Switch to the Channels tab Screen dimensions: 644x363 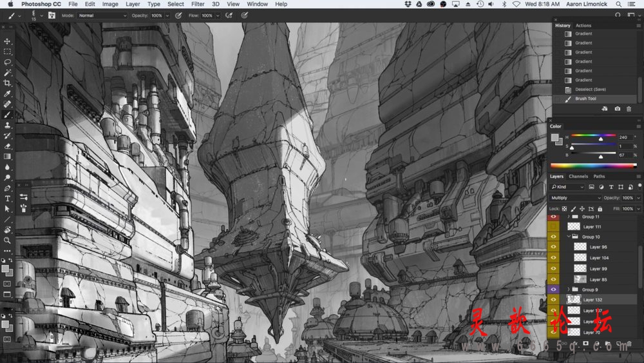pyautogui.click(x=578, y=177)
